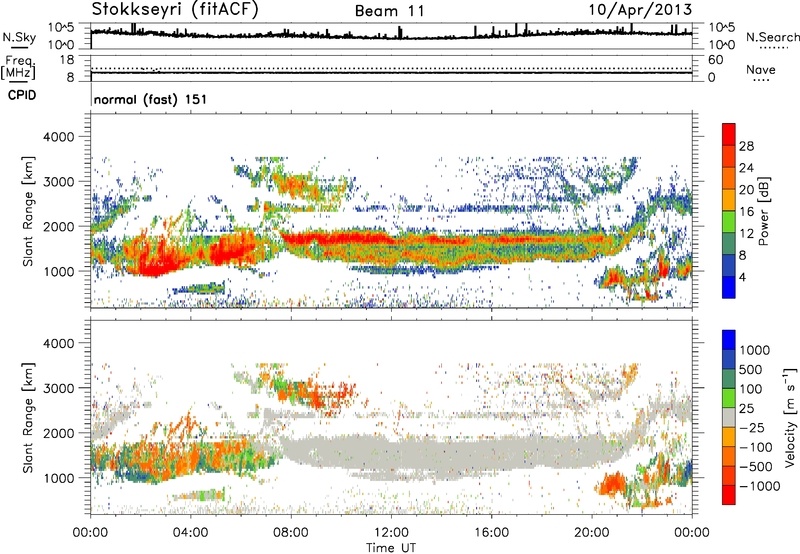This screenshot has width=800, height=554.
Task: Click the 'N.Sky' legend label
Action: pos(19,37)
